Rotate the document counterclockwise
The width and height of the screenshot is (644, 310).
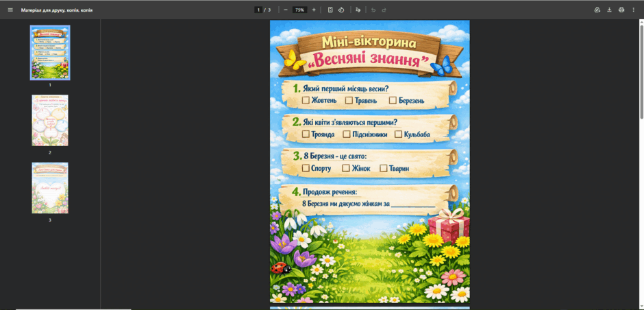(341, 10)
